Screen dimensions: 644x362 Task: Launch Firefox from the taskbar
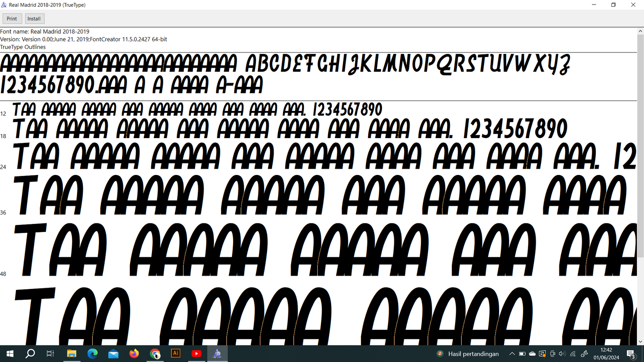click(x=134, y=354)
